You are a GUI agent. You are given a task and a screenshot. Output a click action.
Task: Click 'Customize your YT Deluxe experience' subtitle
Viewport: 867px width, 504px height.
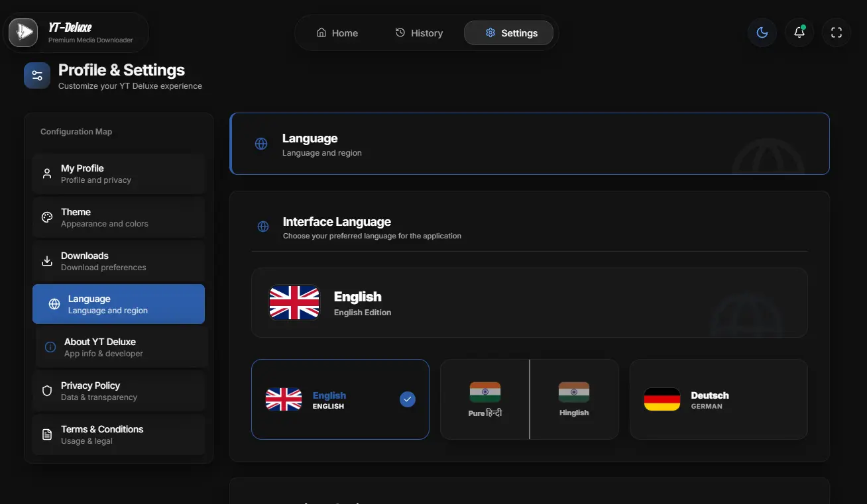click(x=130, y=86)
